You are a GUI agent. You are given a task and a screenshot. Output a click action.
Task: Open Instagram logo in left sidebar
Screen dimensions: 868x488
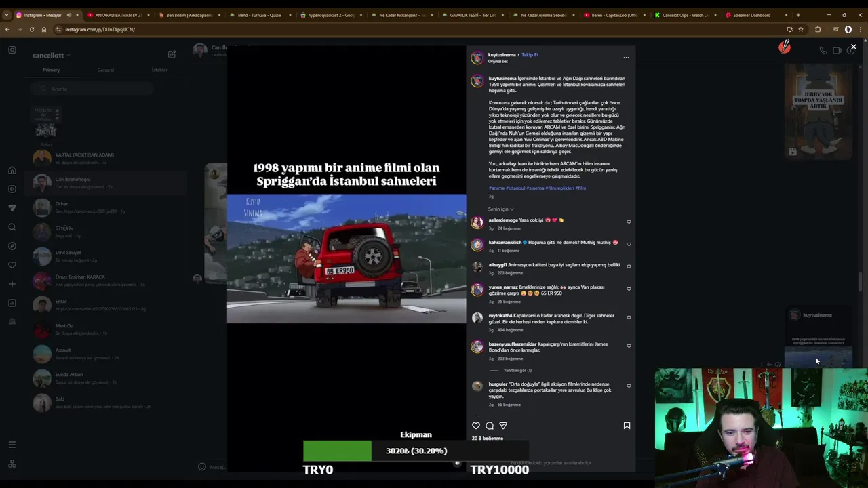click(12, 49)
